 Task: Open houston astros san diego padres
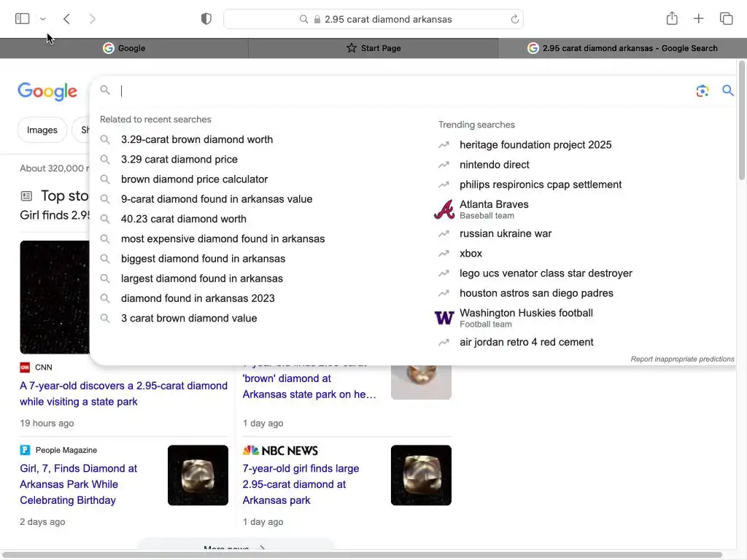tap(536, 293)
